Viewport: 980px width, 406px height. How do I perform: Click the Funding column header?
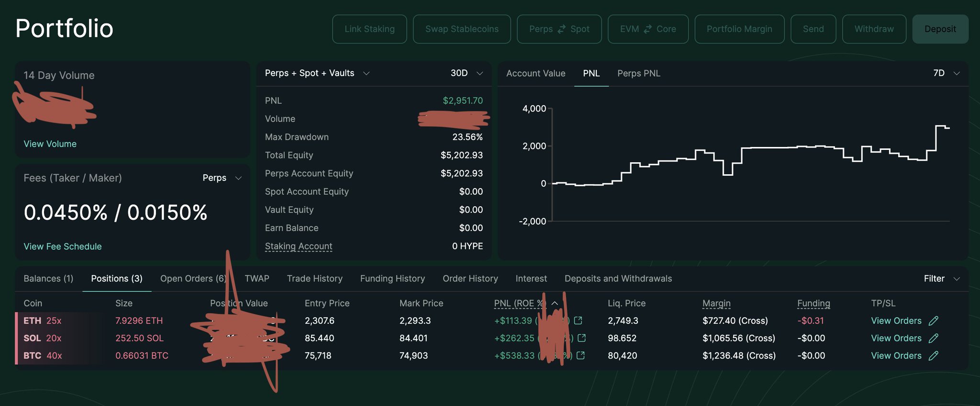[813, 304]
